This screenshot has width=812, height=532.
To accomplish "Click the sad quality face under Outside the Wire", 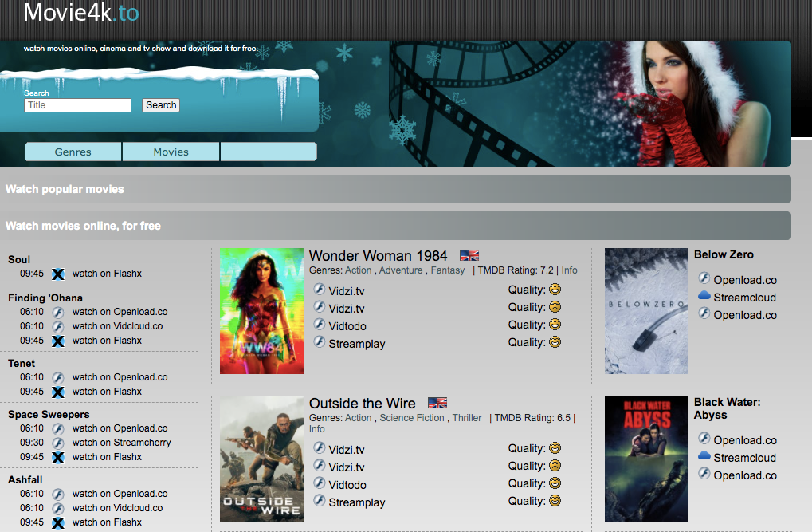I will coord(555,465).
